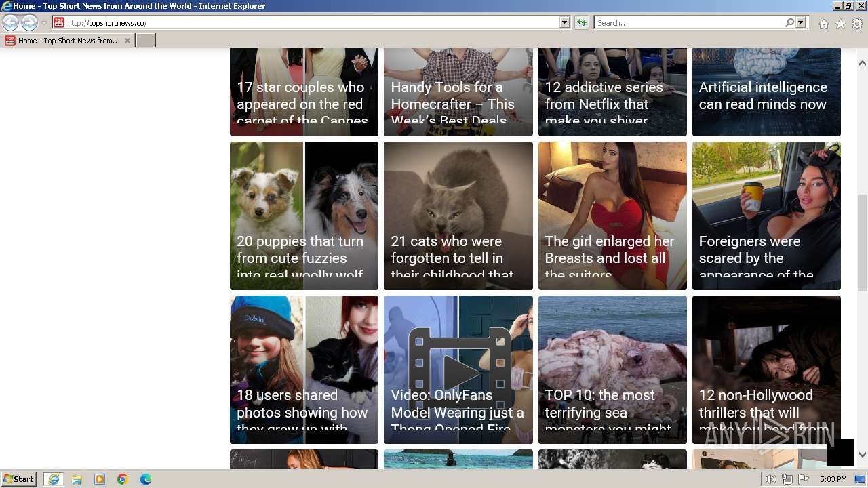Click the browser Back arrow button

(x=10, y=23)
